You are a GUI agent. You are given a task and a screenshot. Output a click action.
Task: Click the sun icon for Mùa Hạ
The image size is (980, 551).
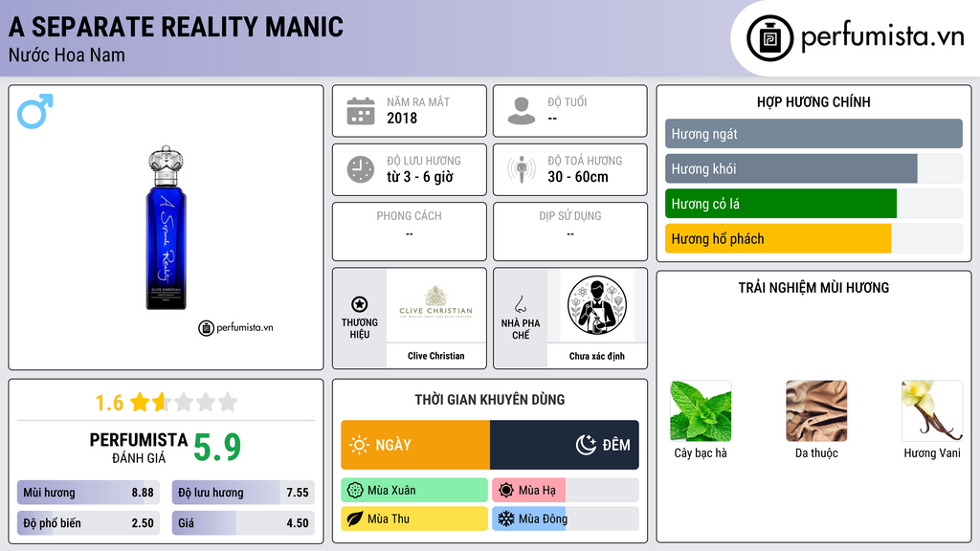pyautogui.click(x=506, y=491)
